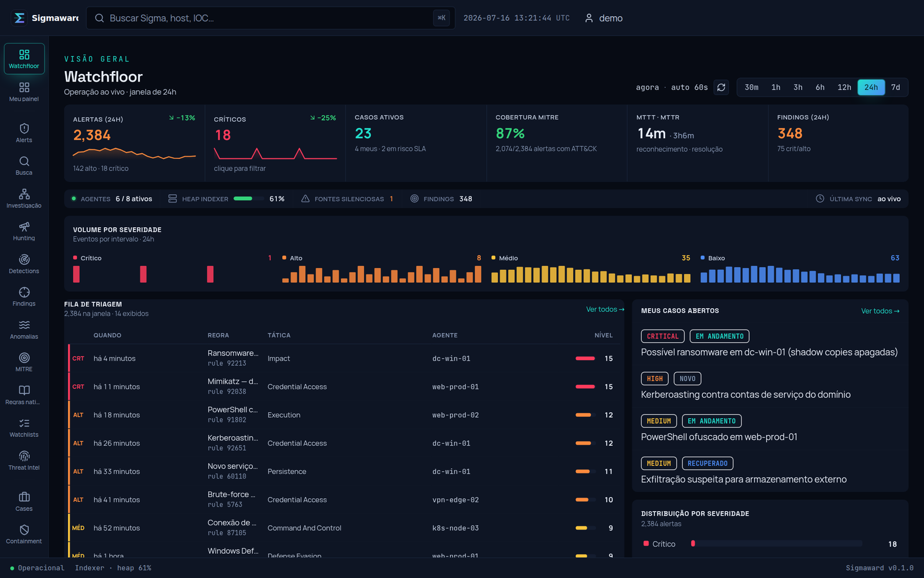The height and width of the screenshot is (578, 924).
Task: Select the 24h time range
Action: pos(871,87)
